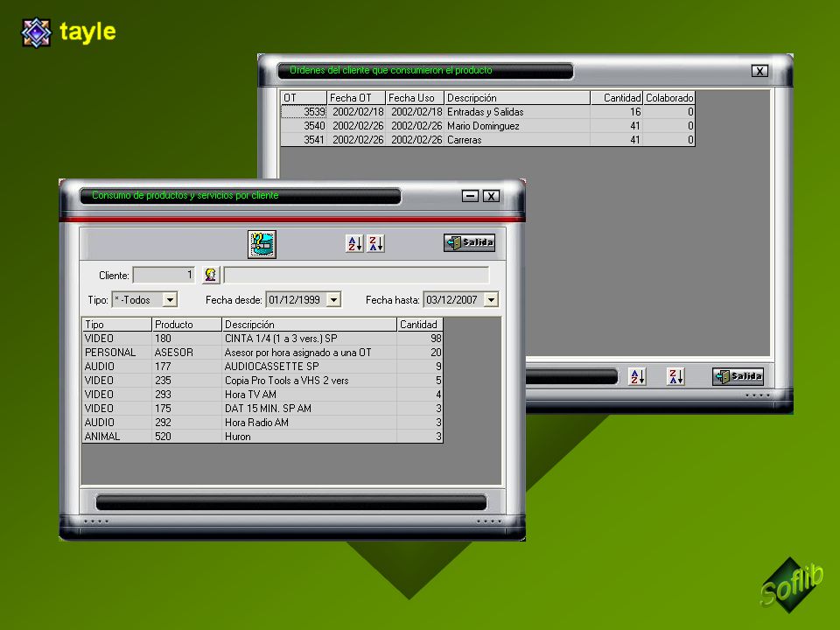Screen dimensions: 840x630
Task: Close the Consumo de productos window
Action: coord(491,196)
